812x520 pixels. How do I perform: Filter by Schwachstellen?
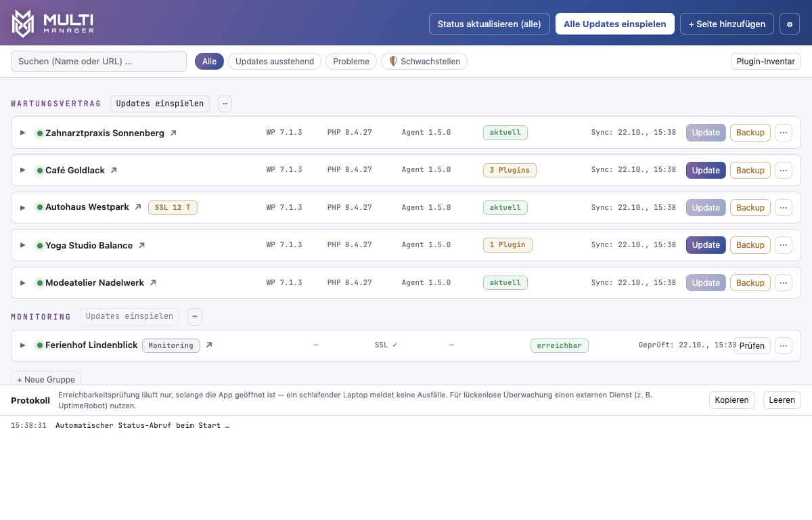coord(424,62)
